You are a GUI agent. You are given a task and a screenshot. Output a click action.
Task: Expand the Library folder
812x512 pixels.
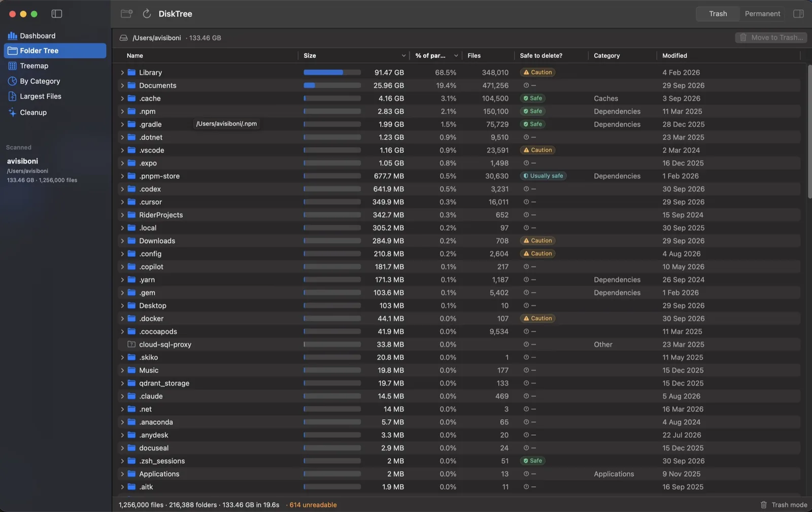122,73
